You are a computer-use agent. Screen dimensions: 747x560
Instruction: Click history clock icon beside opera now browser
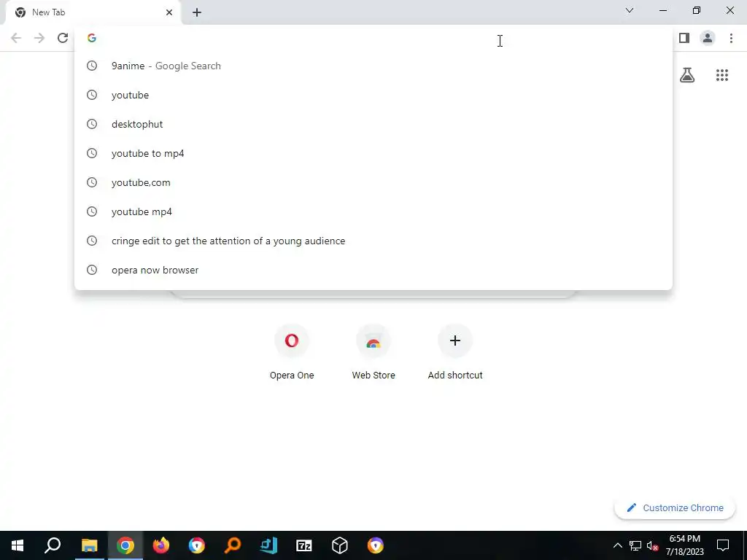tap(92, 270)
